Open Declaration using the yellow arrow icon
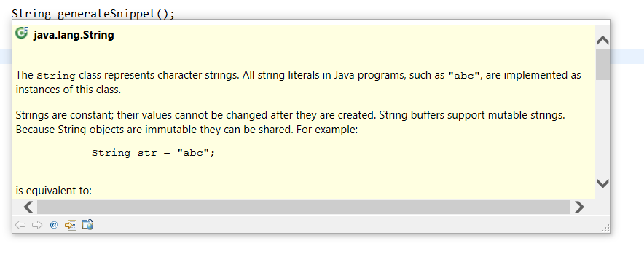The height and width of the screenshot is (270, 644). point(71,225)
